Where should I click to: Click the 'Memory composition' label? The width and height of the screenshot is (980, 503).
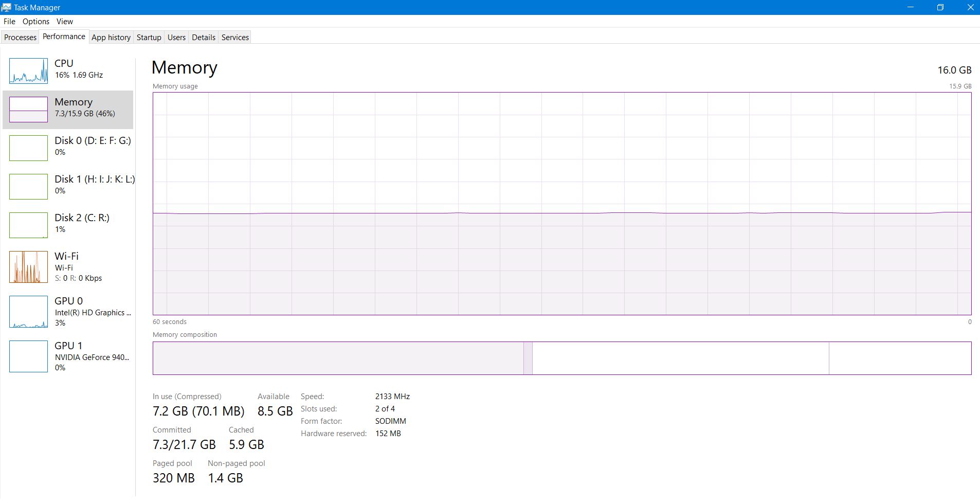pos(185,334)
